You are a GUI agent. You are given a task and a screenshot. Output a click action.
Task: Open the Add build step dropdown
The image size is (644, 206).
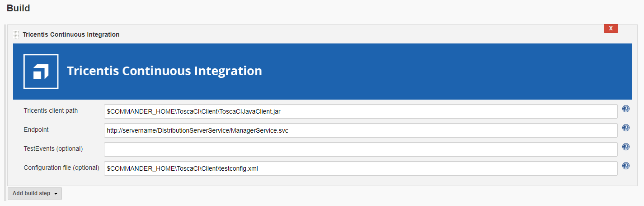coord(35,193)
